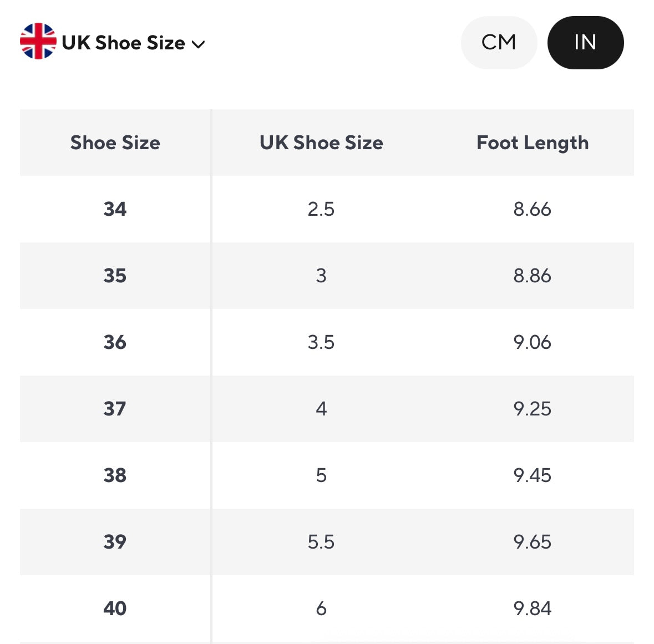
Task: Select shoe size 36 row
Action: point(115,342)
